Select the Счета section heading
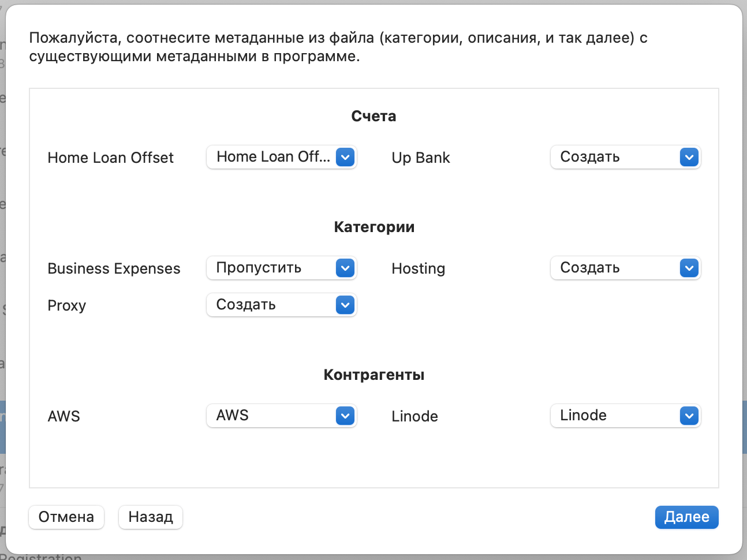The height and width of the screenshot is (560, 747). [x=373, y=116]
